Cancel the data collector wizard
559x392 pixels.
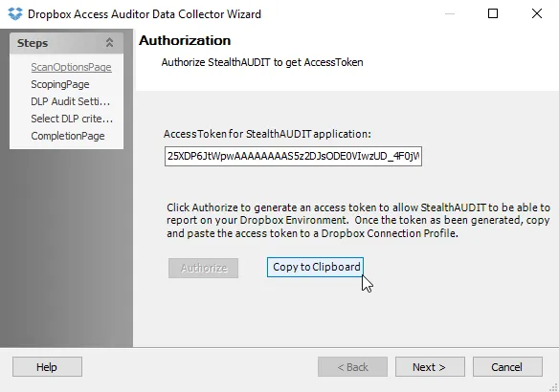click(x=507, y=367)
